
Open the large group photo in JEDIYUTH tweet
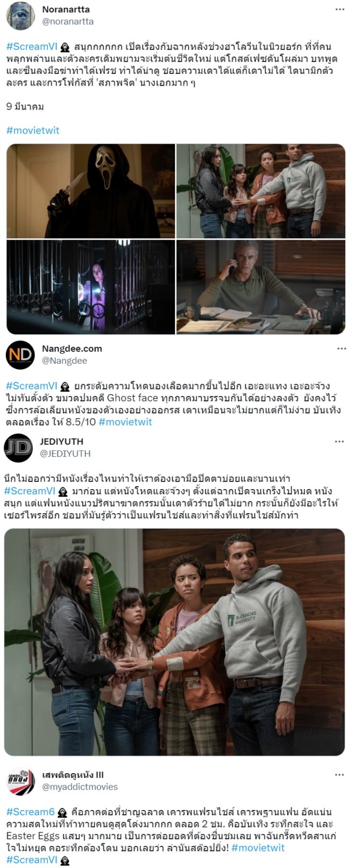click(174, 642)
